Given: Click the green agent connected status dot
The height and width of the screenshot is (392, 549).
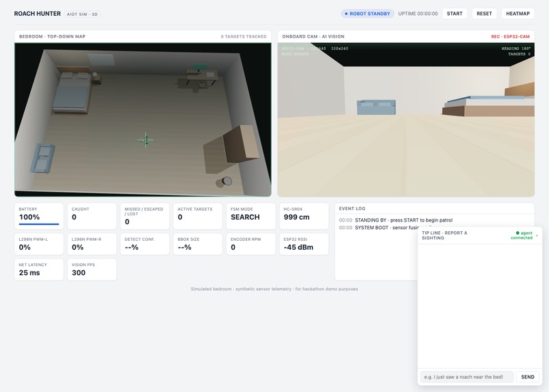Looking at the screenshot, I should pos(518,233).
